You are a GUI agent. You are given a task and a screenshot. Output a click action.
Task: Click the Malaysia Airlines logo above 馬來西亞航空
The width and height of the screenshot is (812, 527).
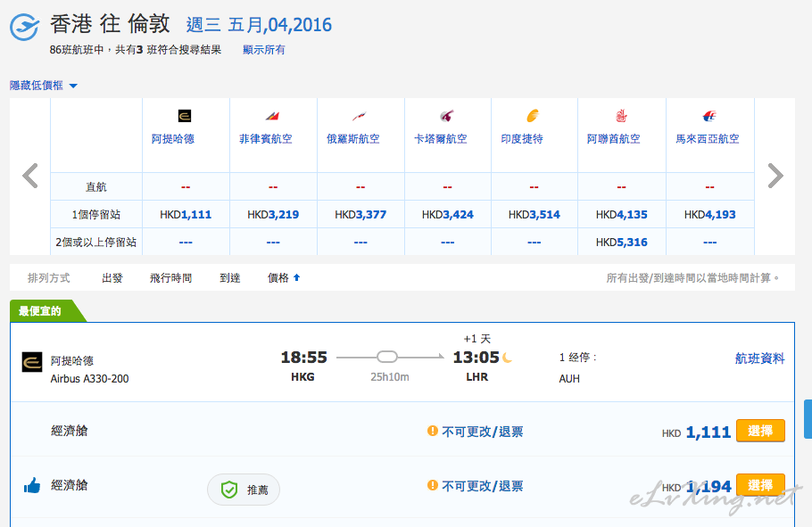click(709, 116)
